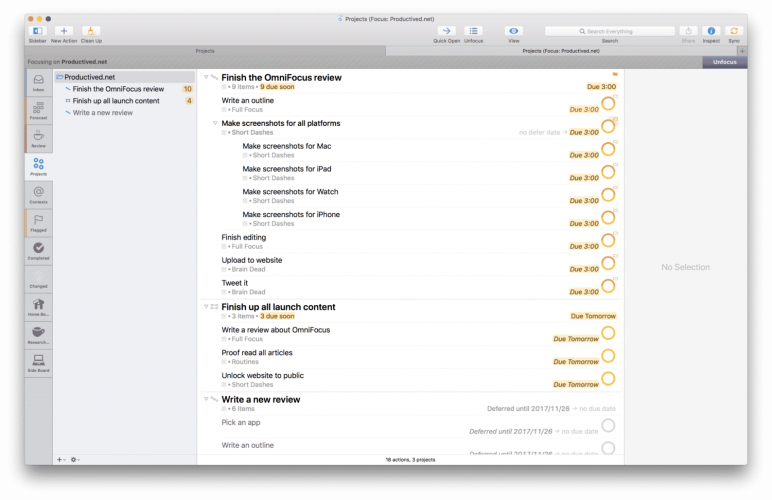Viewport: 772px width, 500px height.
Task: Mark Tweet it as complete
Action: pyautogui.click(x=608, y=286)
